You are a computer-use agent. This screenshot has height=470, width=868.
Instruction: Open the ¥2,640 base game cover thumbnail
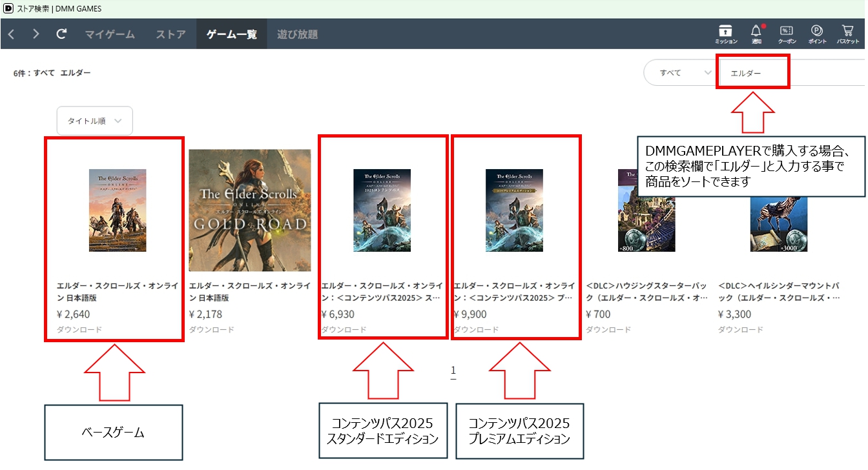(118, 210)
